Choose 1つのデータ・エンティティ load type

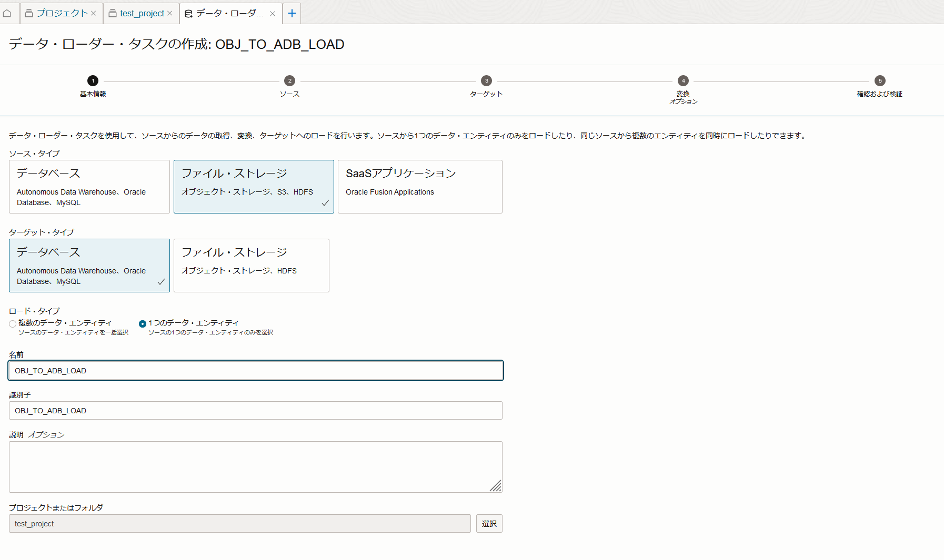pyautogui.click(x=143, y=324)
